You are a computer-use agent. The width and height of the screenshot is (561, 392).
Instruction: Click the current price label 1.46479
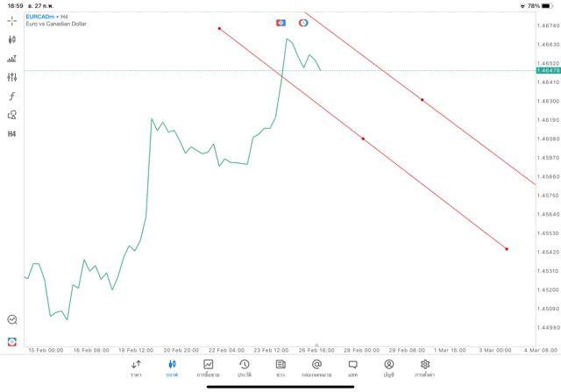(x=547, y=70)
